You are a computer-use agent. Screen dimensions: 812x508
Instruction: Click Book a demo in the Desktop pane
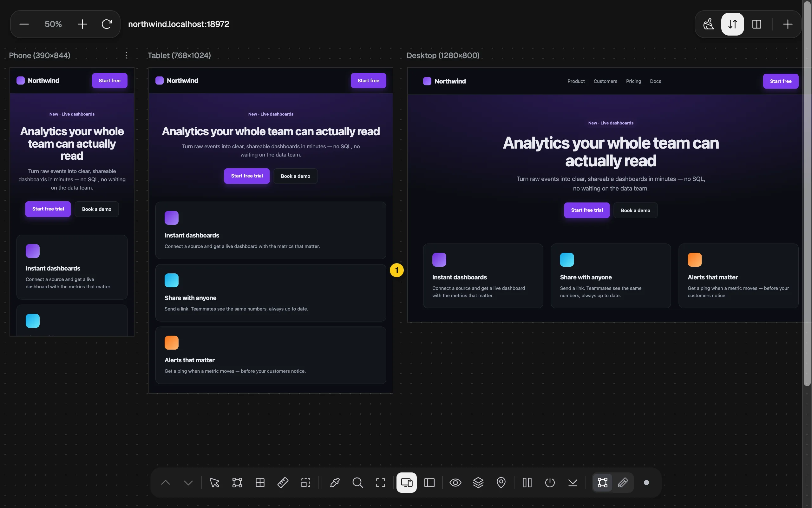(636, 210)
